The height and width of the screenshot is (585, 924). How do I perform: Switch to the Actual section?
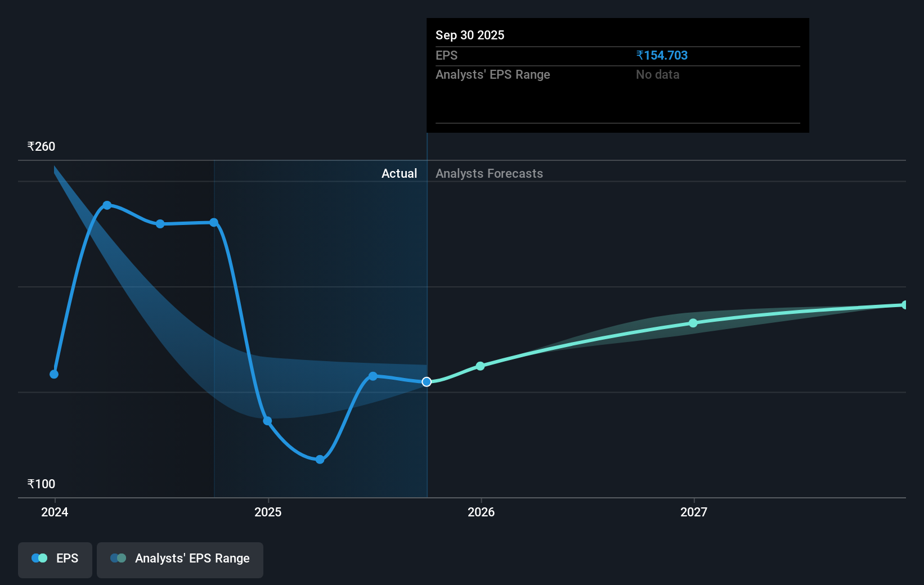pyautogui.click(x=399, y=173)
